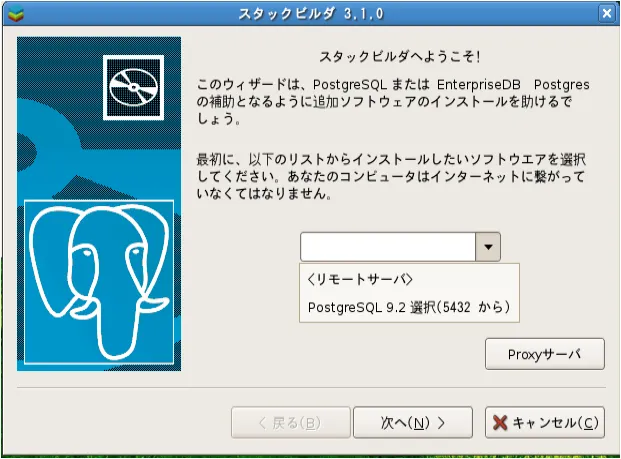Click the heading スタックビルダへようこそ!
The image size is (621, 459).
click(x=400, y=57)
